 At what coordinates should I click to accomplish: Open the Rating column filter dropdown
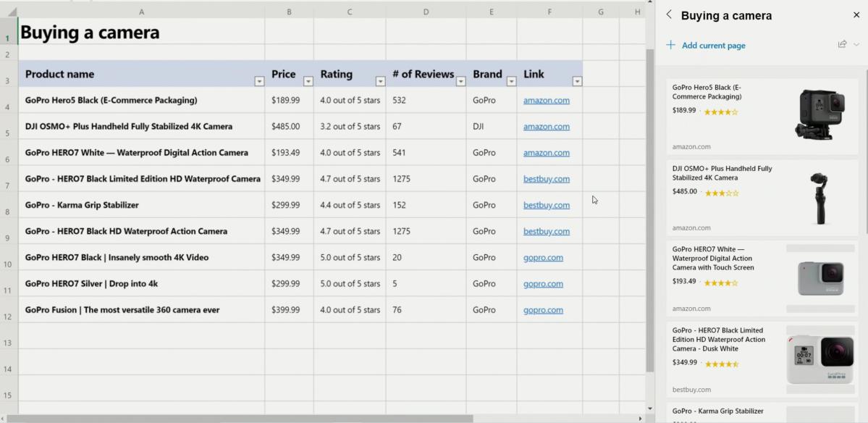click(380, 81)
